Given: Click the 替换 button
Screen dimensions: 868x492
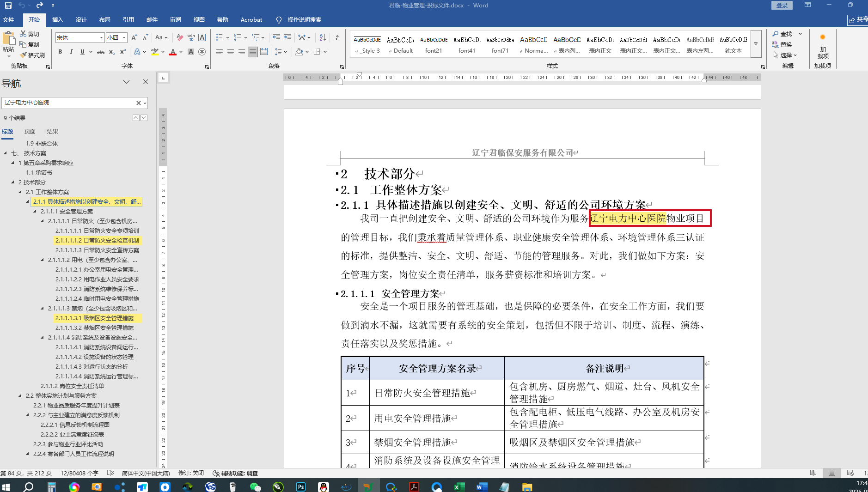Looking at the screenshot, I should [782, 44].
